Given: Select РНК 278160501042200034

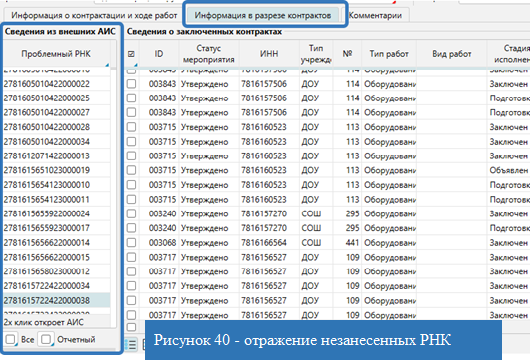Looking at the screenshot, I should coord(57,142).
